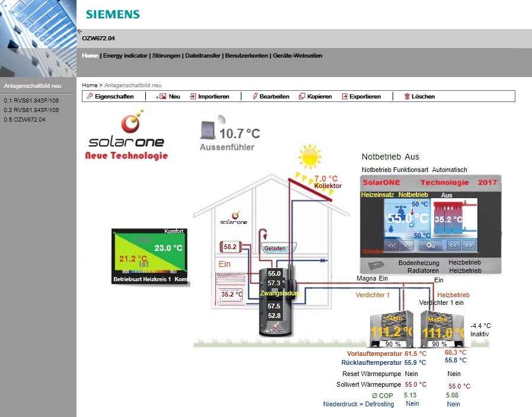Image resolution: width=532 pixels, height=417 pixels.
Task: Click the shower icon above Geladen tub
Action: point(263,234)
